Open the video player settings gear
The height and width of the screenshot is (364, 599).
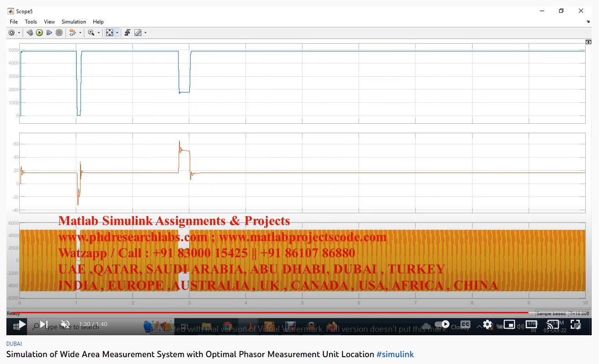[x=487, y=325]
